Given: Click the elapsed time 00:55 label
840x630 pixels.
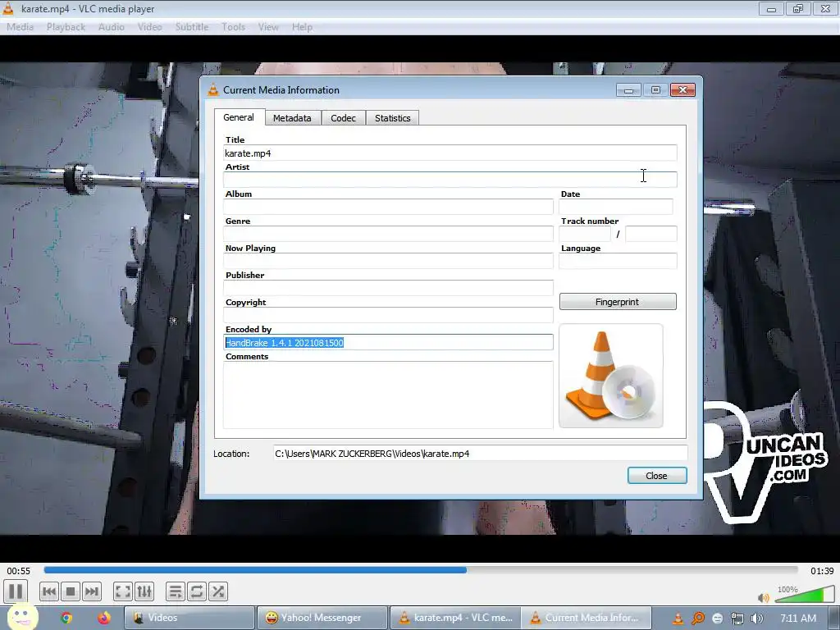Looking at the screenshot, I should click(x=19, y=571).
